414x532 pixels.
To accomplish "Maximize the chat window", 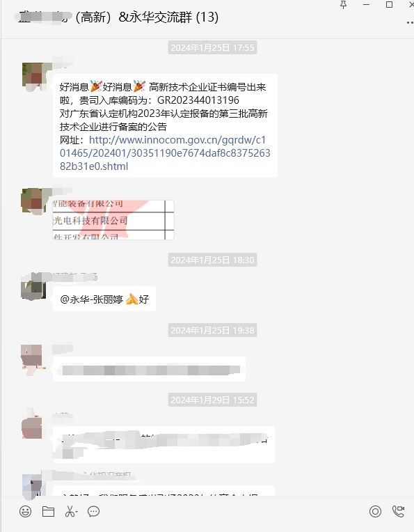I will coord(389,5).
